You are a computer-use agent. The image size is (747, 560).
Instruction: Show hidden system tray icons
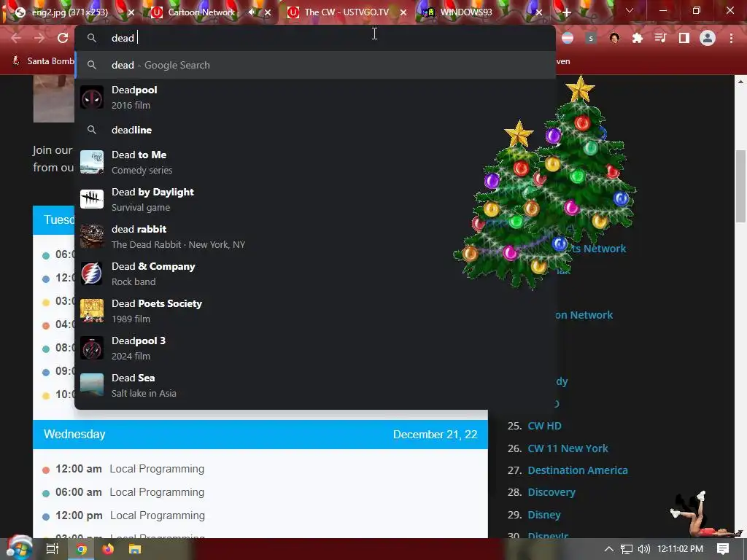(x=609, y=549)
